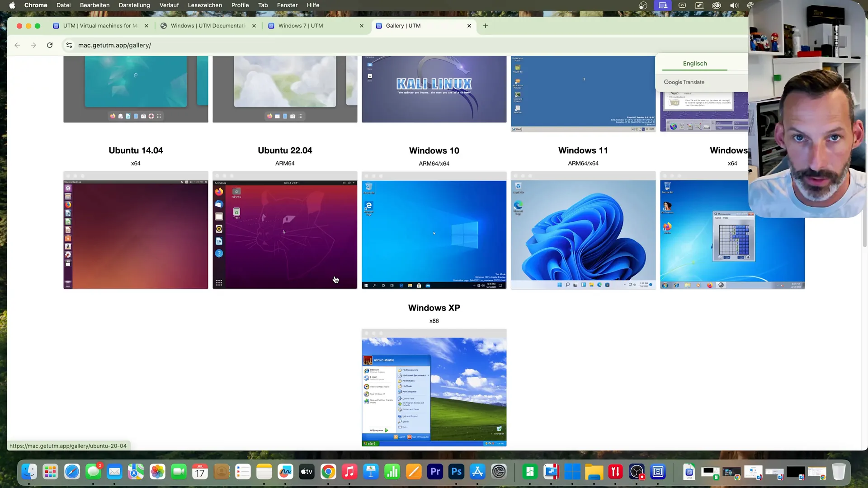
Task: Click the address bar showing mac.getutm.app/gallery/
Action: (114, 45)
